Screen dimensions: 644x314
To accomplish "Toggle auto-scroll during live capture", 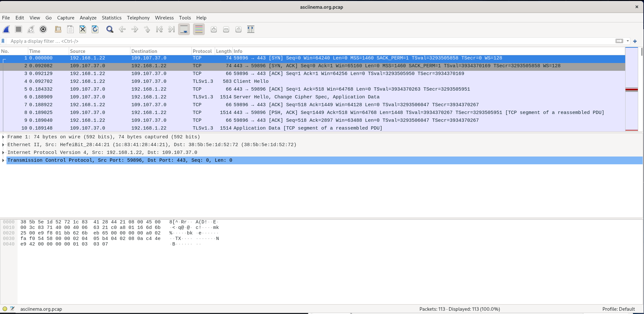I will [x=184, y=30].
